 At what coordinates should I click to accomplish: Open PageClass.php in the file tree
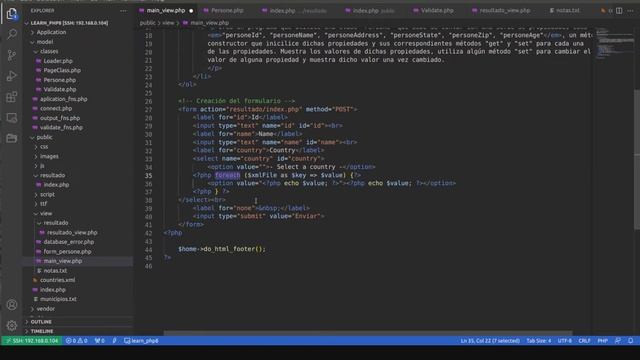(x=62, y=70)
